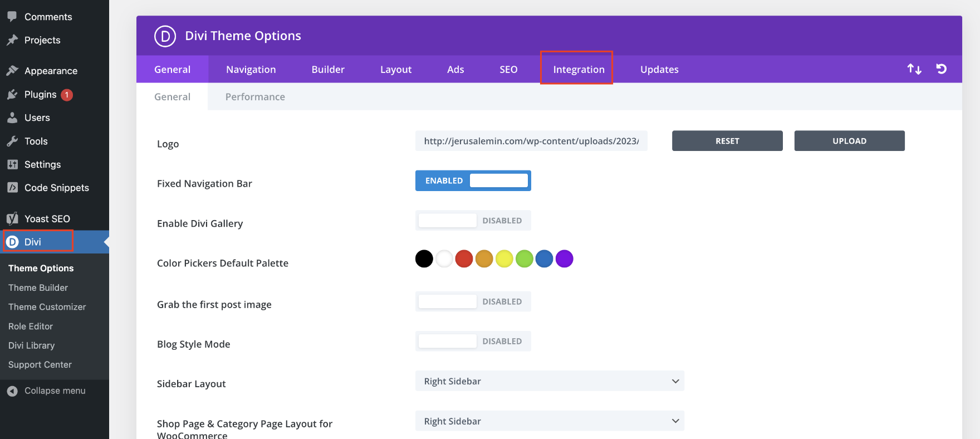The width and height of the screenshot is (980, 439).
Task: Open Plugins from the sidebar plug icon
Action: coord(13,95)
